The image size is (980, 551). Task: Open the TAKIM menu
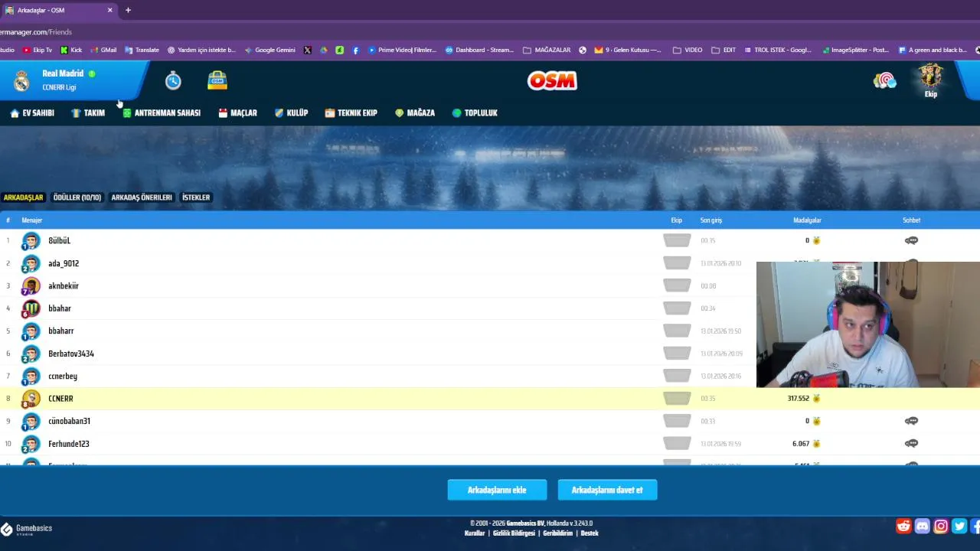pos(88,112)
